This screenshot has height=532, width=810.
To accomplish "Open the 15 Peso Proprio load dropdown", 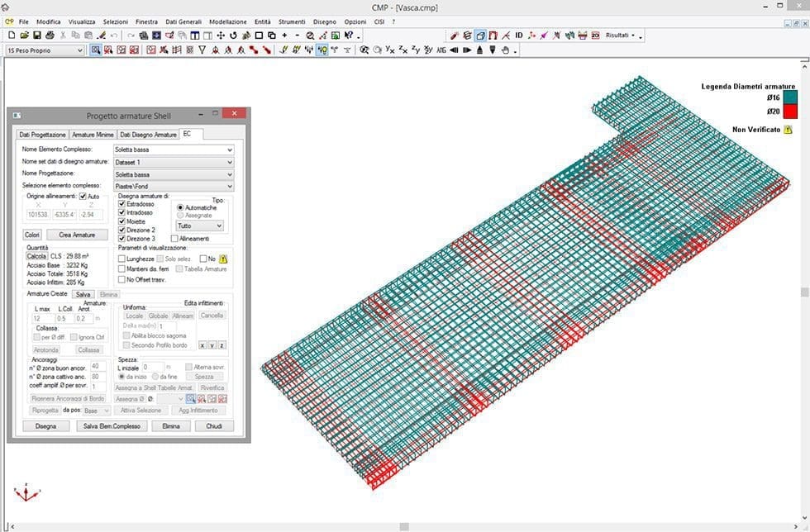I will point(79,50).
